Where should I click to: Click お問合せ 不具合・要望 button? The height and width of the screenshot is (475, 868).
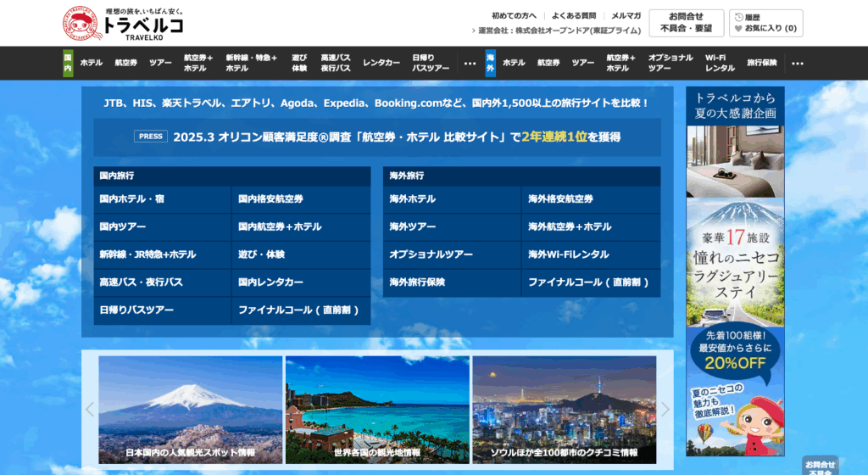click(687, 23)
